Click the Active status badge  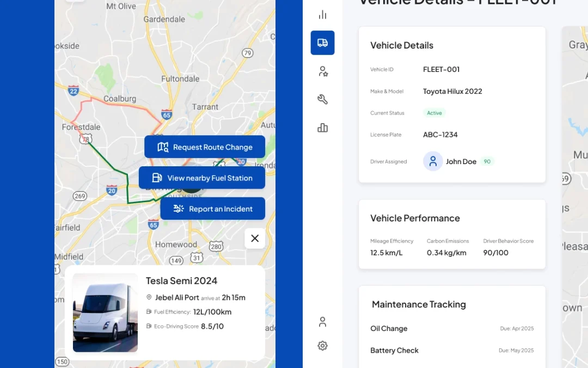coord(434,113)
